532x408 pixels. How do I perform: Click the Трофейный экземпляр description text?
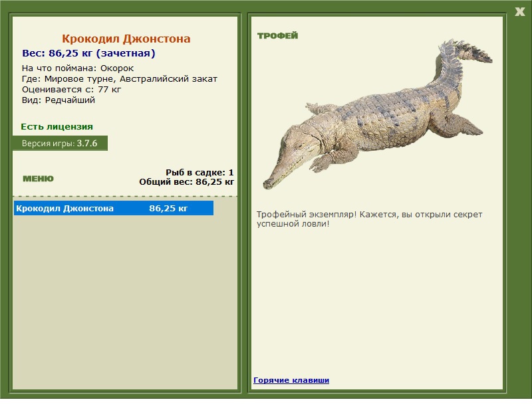pos(369,219)
